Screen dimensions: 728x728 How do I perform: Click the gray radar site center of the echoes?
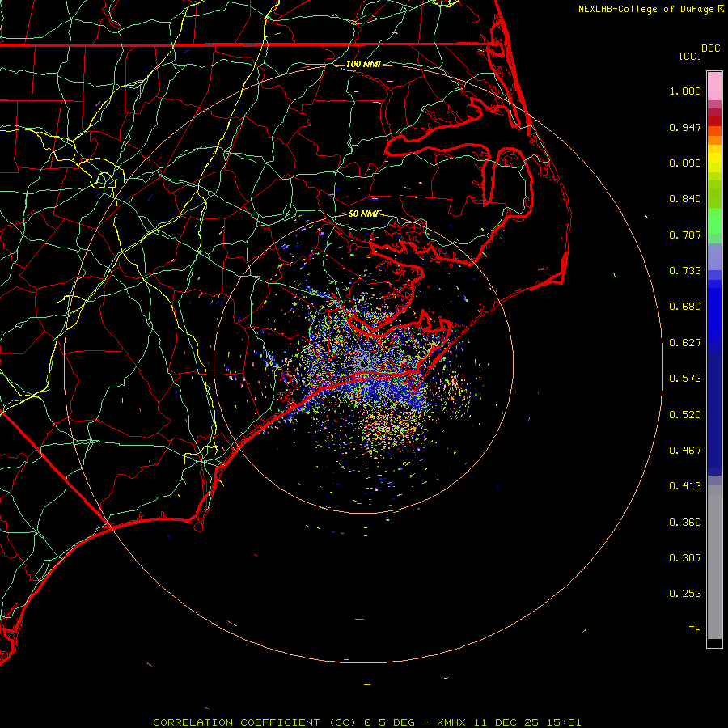point(363,363)
